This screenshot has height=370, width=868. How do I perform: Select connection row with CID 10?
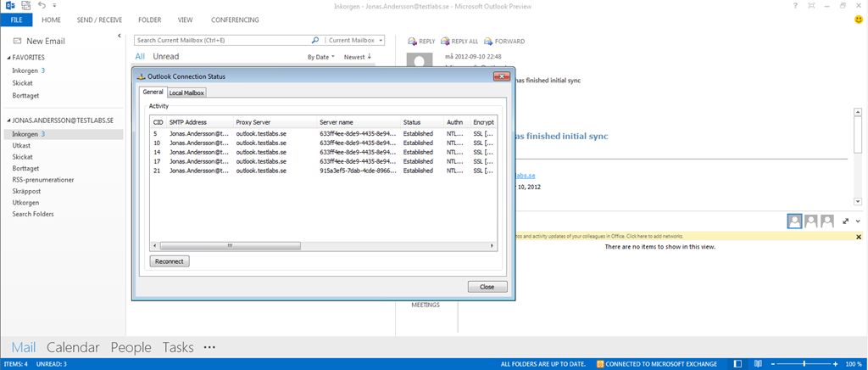coord(323,143)
